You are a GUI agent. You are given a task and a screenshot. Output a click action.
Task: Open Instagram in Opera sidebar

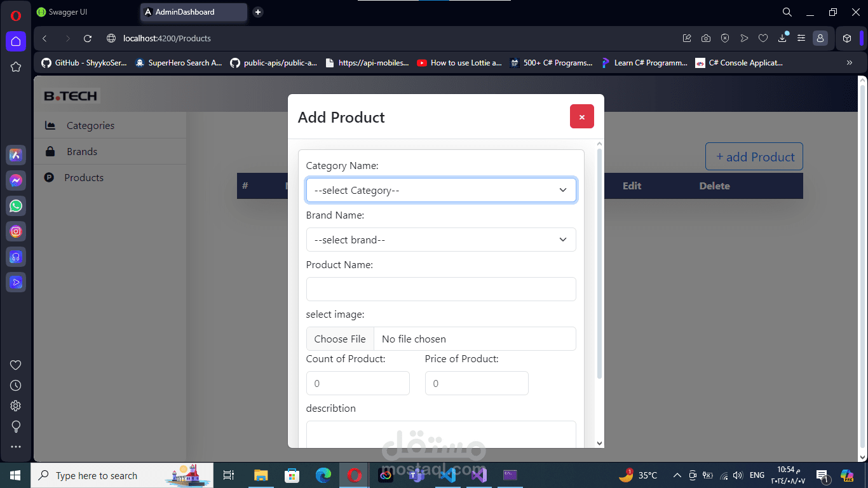click(x=16, y=231)
